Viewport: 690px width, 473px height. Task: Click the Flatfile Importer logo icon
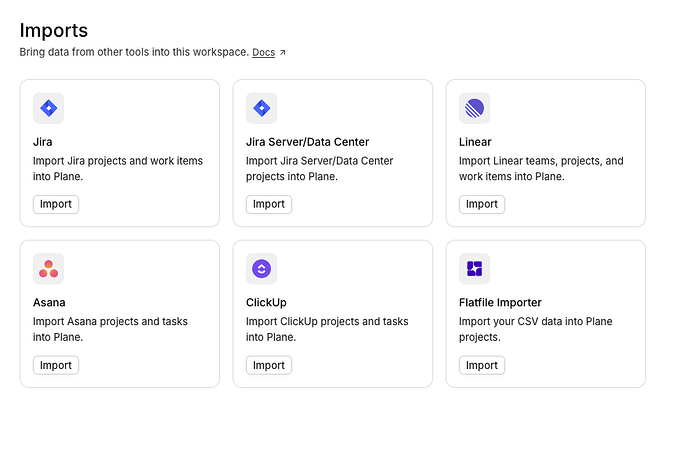coord(474,269)
